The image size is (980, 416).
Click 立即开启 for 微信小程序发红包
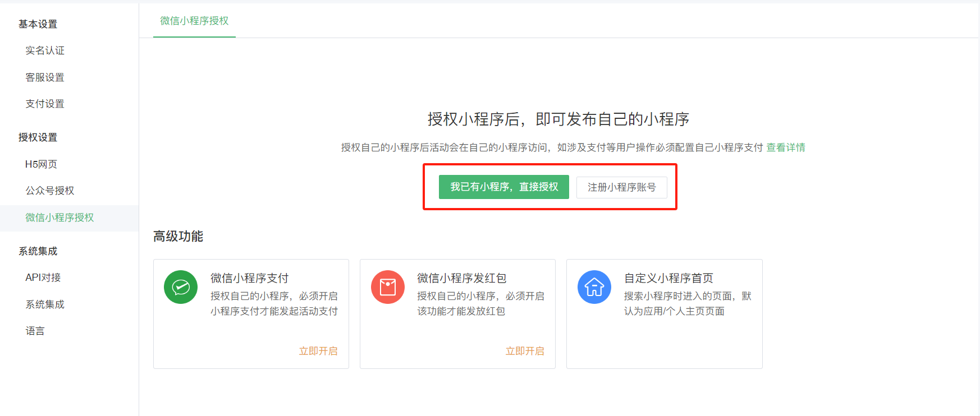point(524,351)
